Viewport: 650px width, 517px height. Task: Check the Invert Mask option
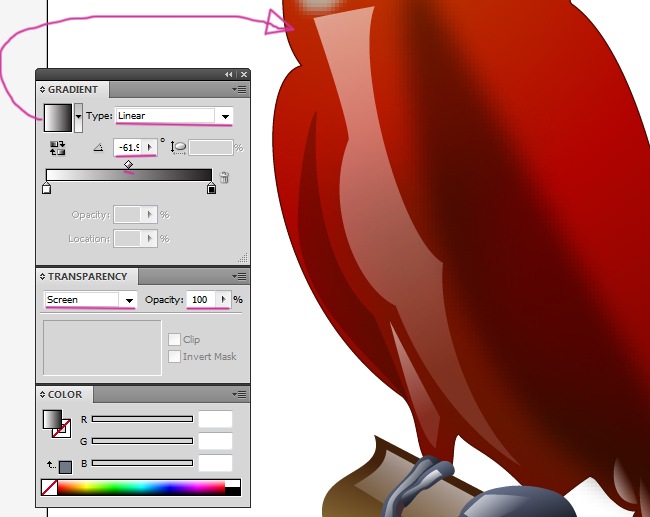(x=174, y=357)
